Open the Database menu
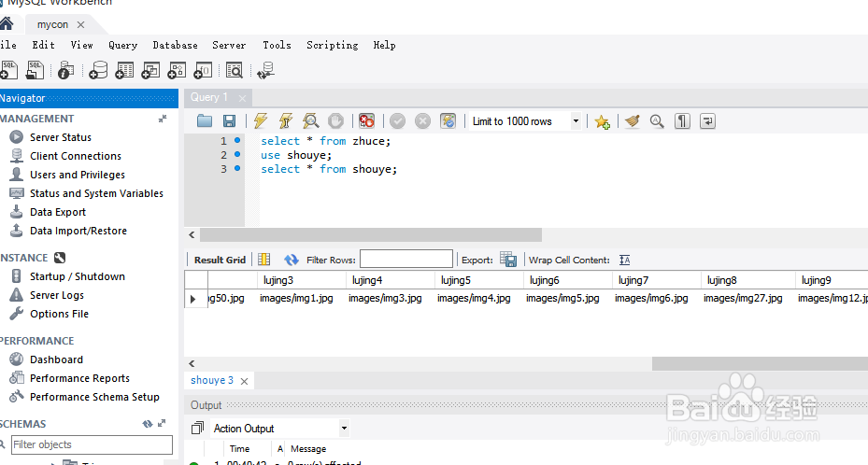The height and width of the screenshot is (465, 868). 175,46
